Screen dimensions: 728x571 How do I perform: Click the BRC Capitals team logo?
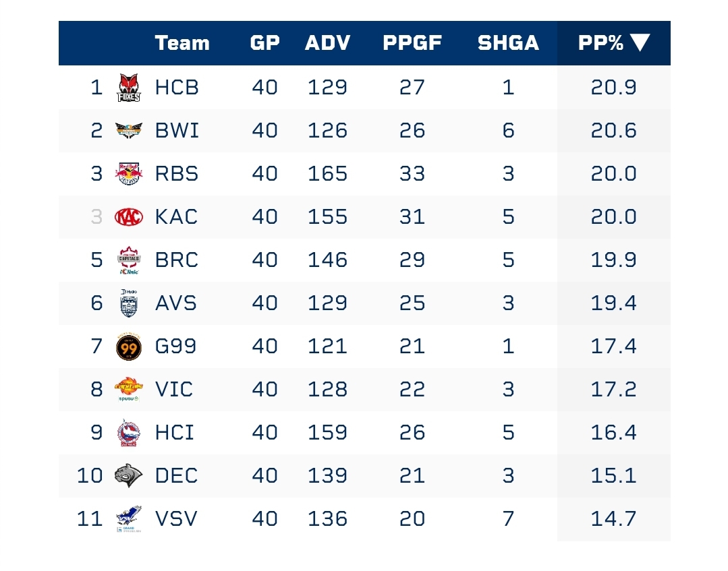coord(129,260)
